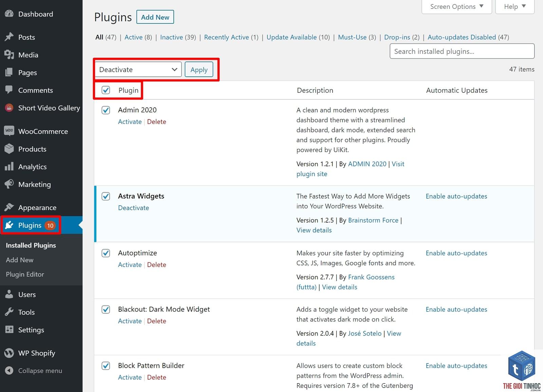Filter plugins by Inactive (39)
This screenshot has height=392, width=543.
[178, 37]
